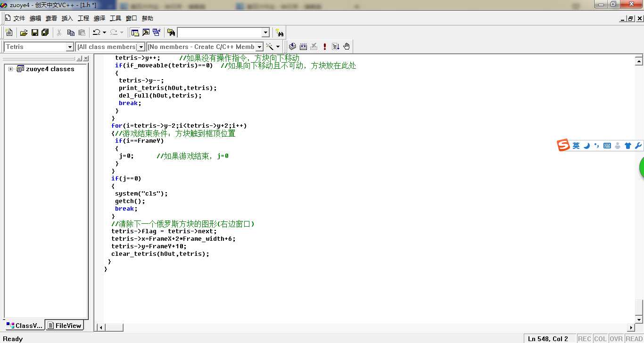The height and width of the screenshot is (343, 644).
Task: Click the Paste clipboard icon
Action: 82,33
